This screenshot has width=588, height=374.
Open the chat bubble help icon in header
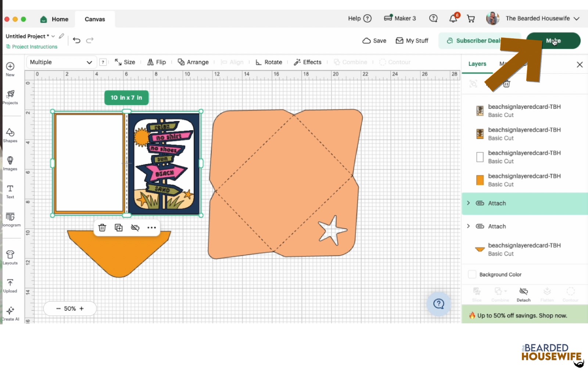pos(433,18)
